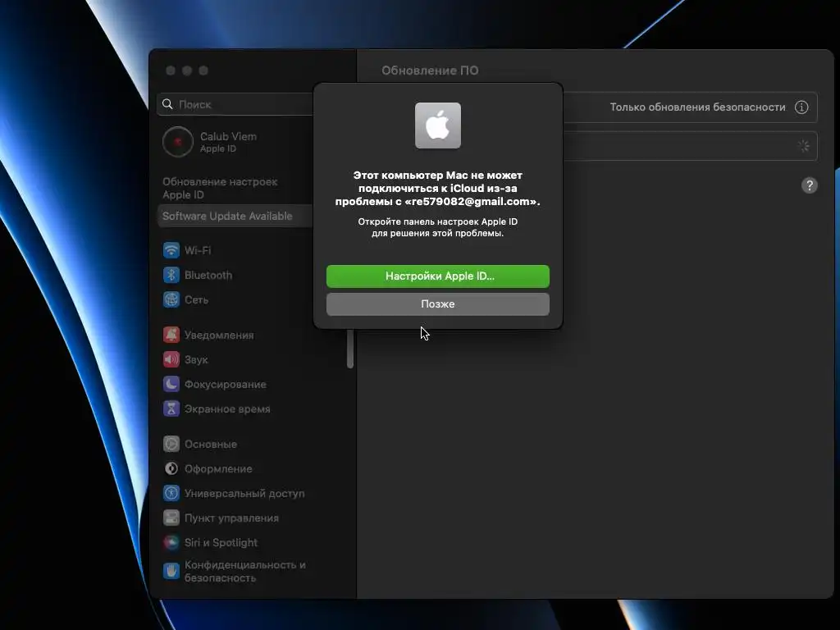Open Apple ID settings from the dialog
The height and width of the screenshot is (630, 840).
coord(438,276)
